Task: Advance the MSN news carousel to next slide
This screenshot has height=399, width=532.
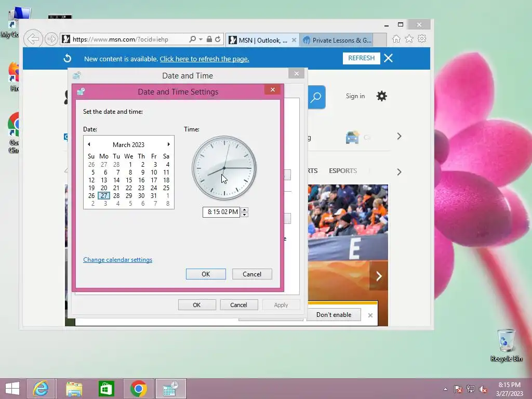Action: pyautogui.click(x=379, y=276)
